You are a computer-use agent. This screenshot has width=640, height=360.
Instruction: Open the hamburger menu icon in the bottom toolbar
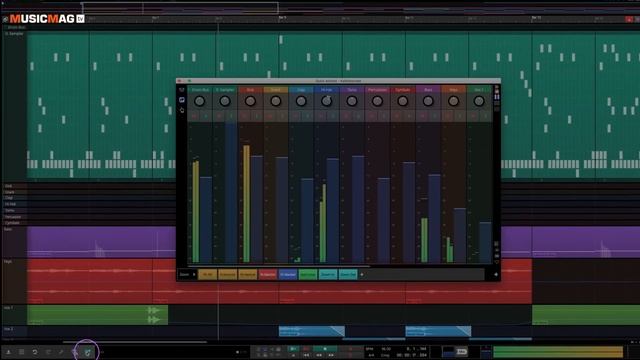click(22, 352)
